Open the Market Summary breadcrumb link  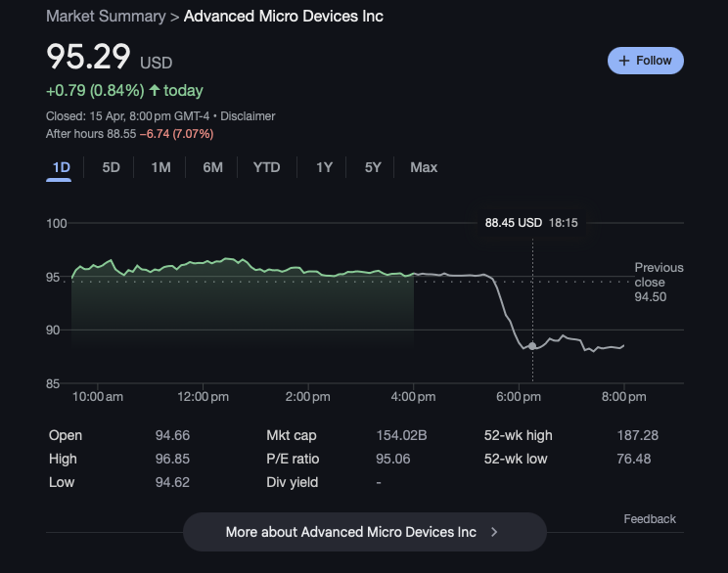click(106, 17)
